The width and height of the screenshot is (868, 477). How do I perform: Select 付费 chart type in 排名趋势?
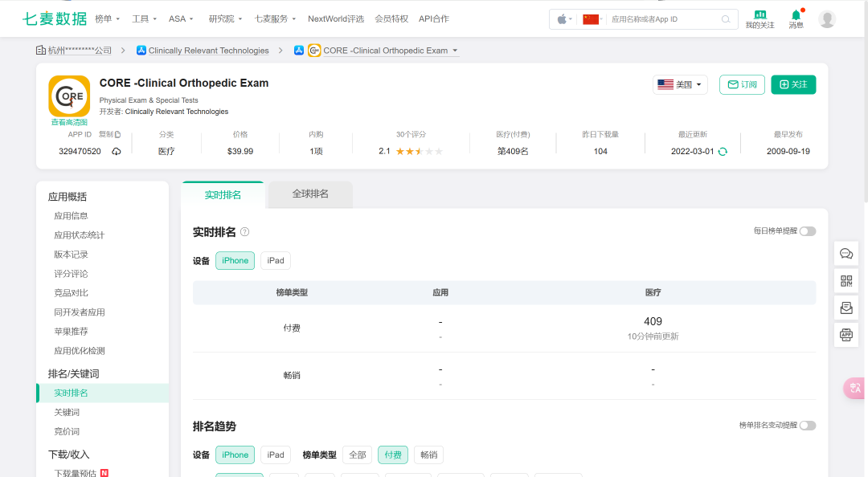pyautogui.click(x=393, y=455)
